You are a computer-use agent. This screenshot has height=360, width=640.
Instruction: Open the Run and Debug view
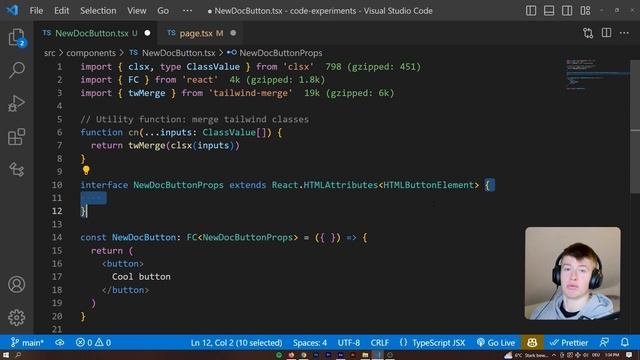coord(16,103)
